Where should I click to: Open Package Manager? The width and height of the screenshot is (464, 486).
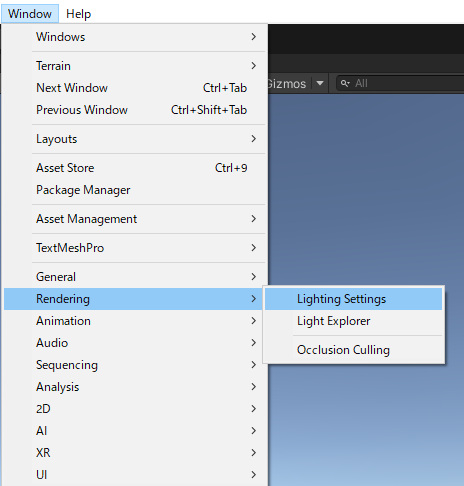pyautogui.click(x=134, y=190)
